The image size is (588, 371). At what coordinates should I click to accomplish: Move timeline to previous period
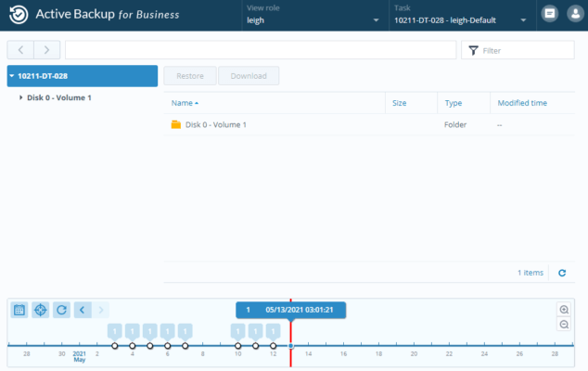tap(83, 310)
